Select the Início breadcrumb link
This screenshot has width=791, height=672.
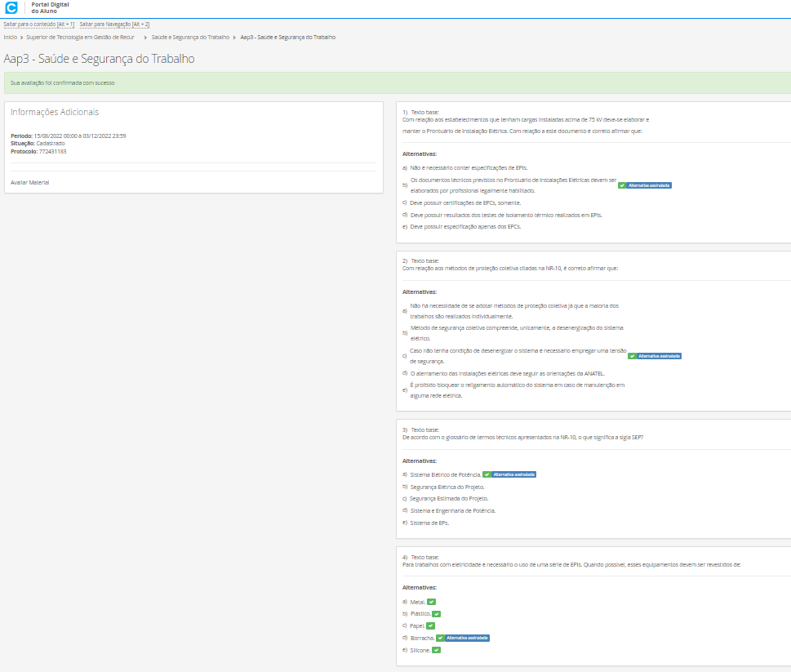10,38
